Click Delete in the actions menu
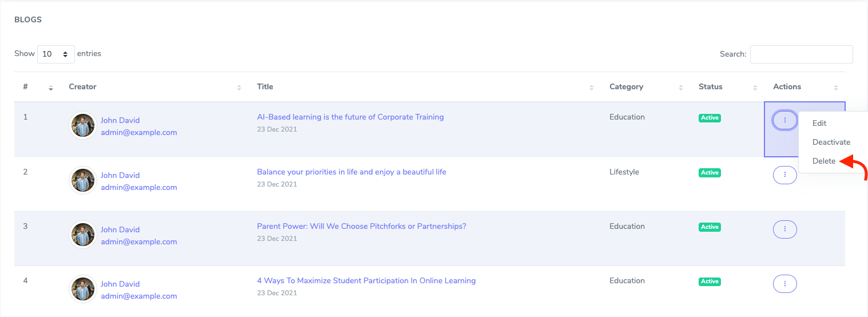The height and width of the screenshot is (317, 868). coord(824,161)
